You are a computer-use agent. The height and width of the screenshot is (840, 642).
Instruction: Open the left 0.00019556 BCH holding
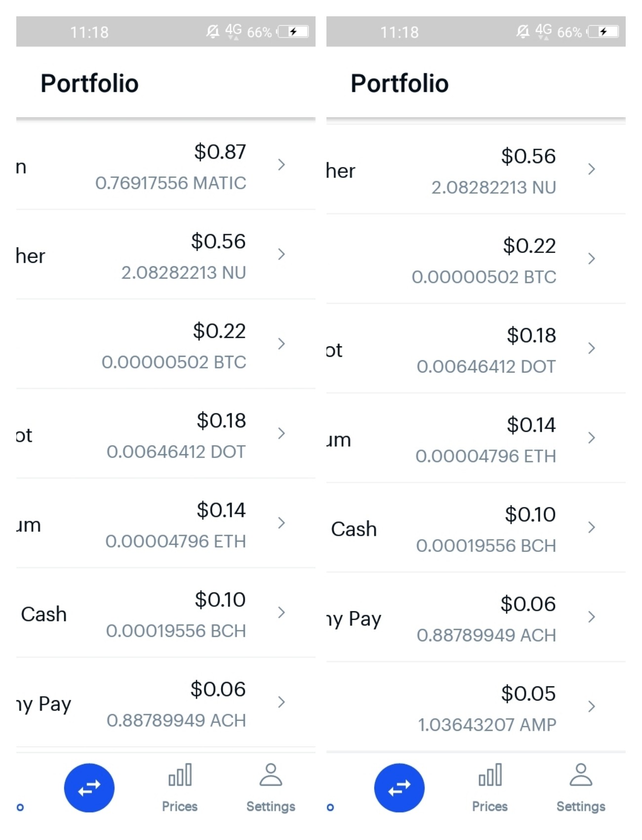(x=166, y=613)
